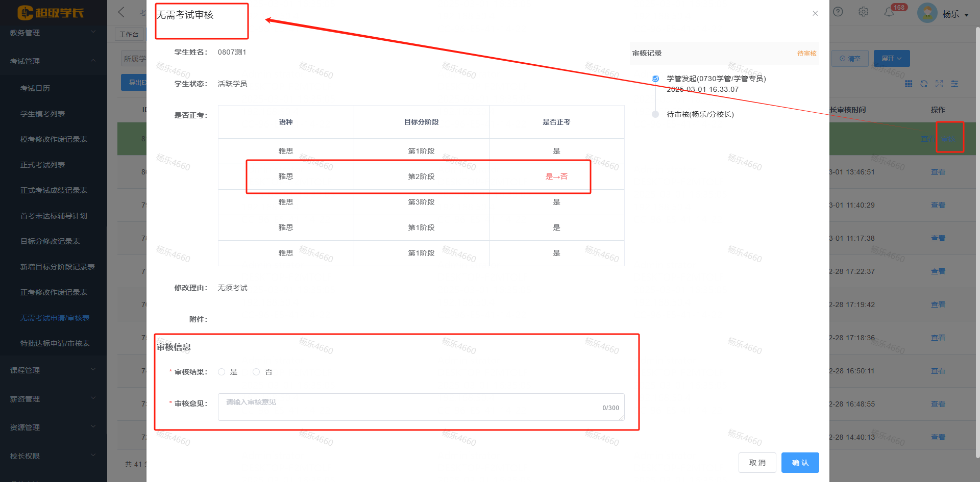Click the 确认 button
The image size is (980, 482).
pos(800,463)
